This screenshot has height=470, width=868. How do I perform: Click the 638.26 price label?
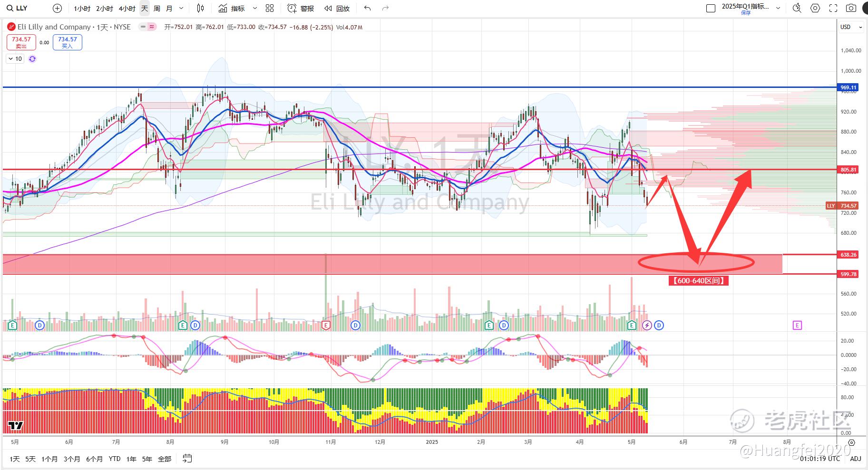point(848,255)
